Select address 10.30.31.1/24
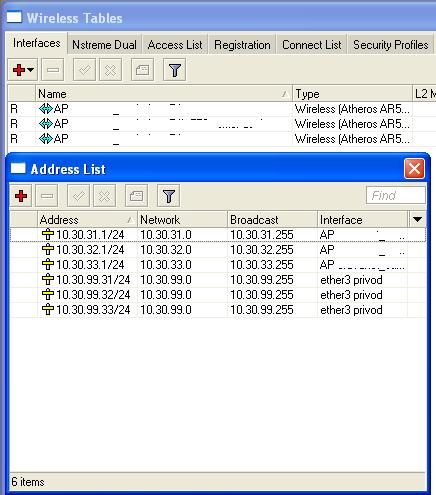 [x=90, y=235]
